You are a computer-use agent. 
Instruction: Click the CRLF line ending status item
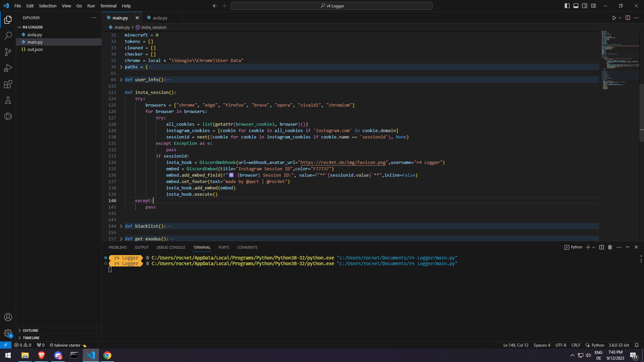click(576, 345)
